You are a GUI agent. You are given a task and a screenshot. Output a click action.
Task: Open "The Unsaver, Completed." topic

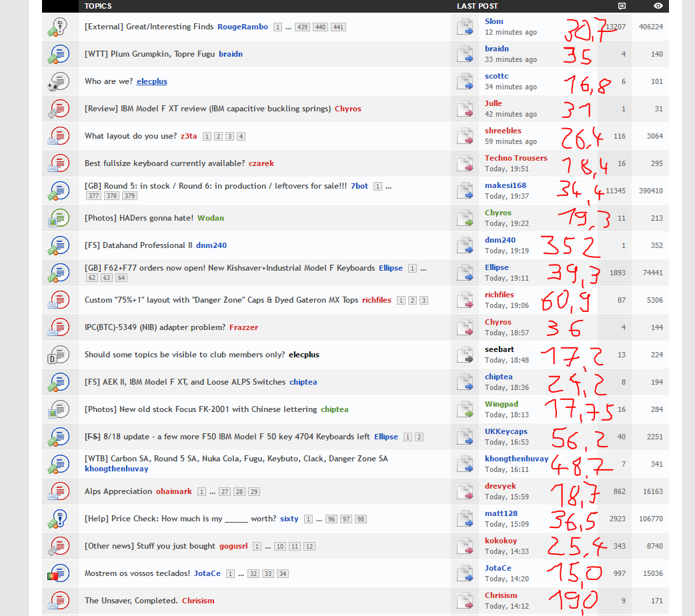(x=131, y=601)
